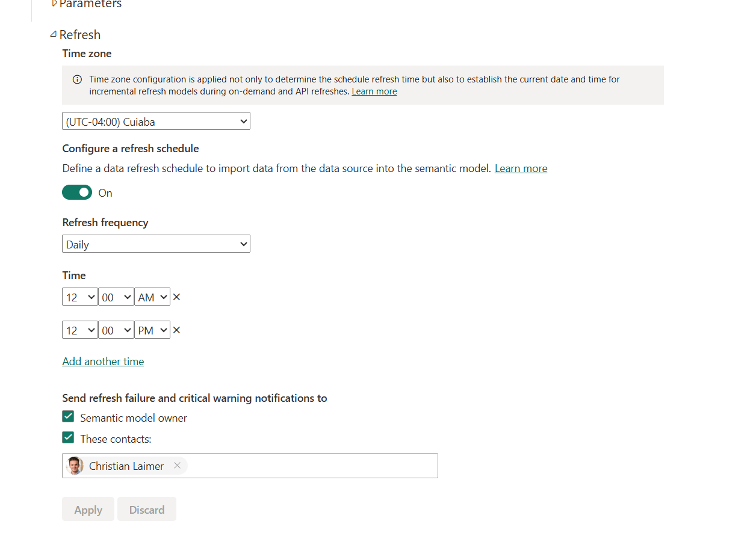This screenshot has height=542, width=756.
Task: Click the Refresh frequency label
Action: [105, 223]
